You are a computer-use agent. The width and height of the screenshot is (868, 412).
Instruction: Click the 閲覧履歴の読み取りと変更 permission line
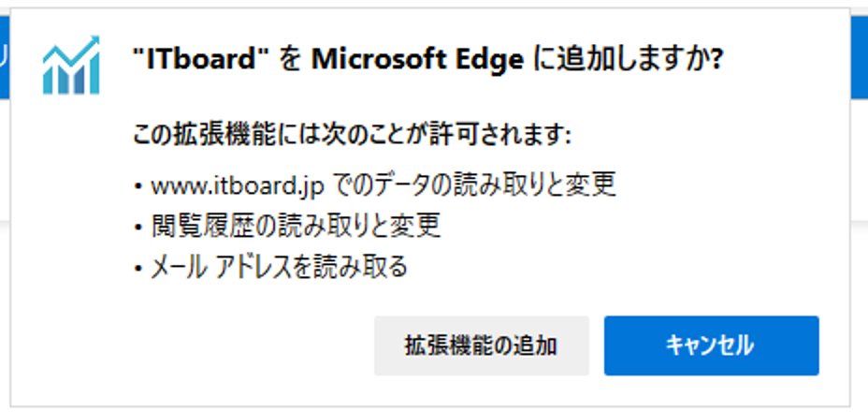296,226
